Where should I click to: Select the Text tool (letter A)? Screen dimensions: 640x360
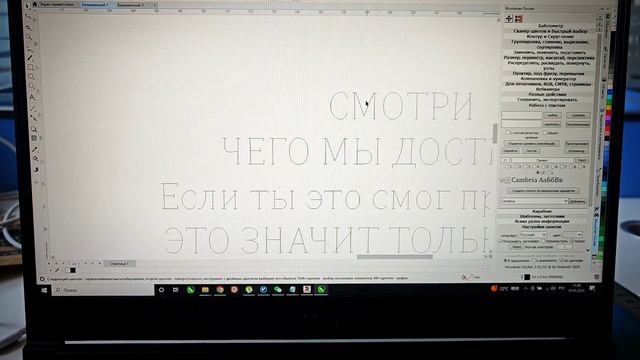[32, 97]
